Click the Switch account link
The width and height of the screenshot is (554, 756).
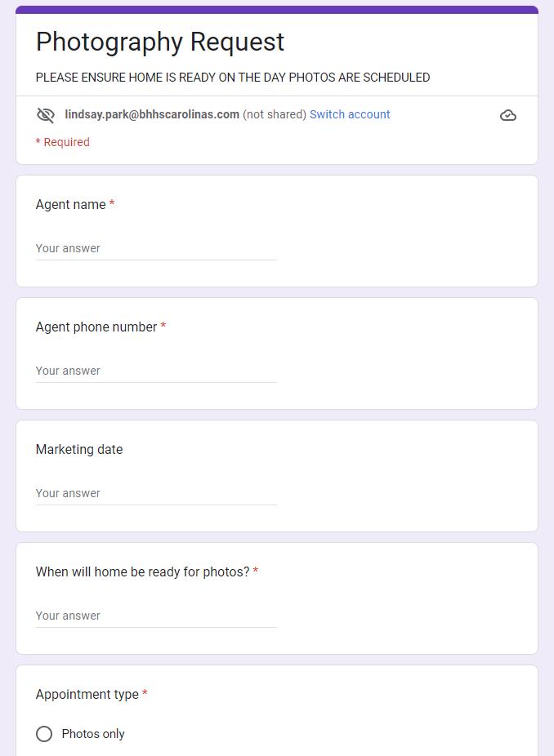350,114
